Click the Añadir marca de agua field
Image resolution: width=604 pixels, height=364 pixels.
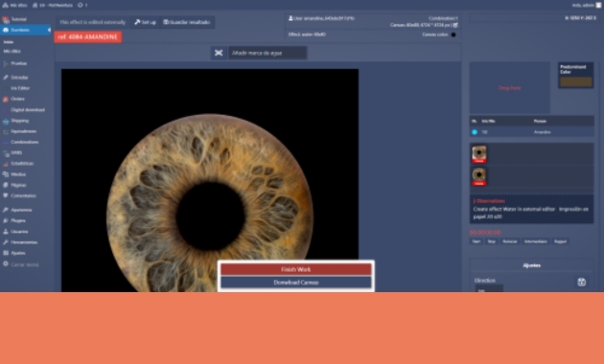267,53
